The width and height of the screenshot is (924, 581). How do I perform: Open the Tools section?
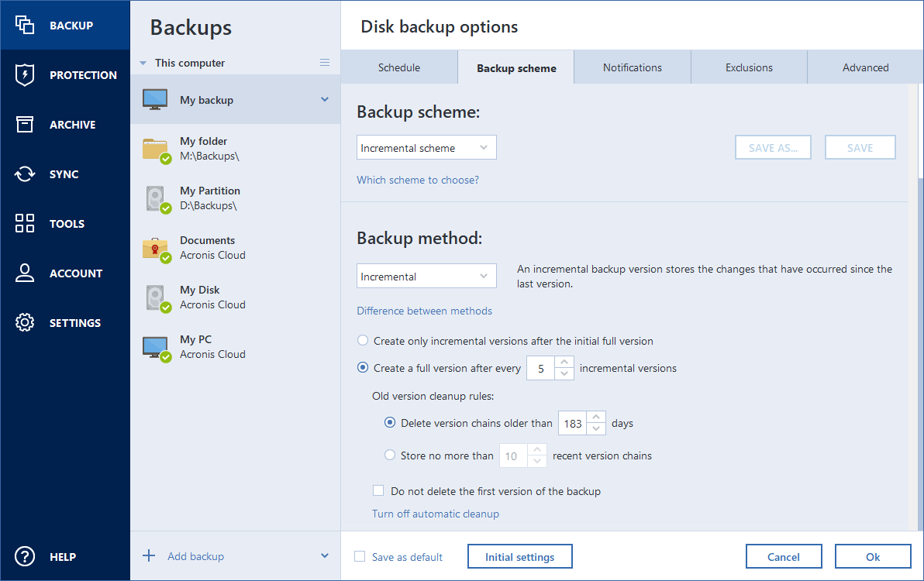(x=25, y=223)
